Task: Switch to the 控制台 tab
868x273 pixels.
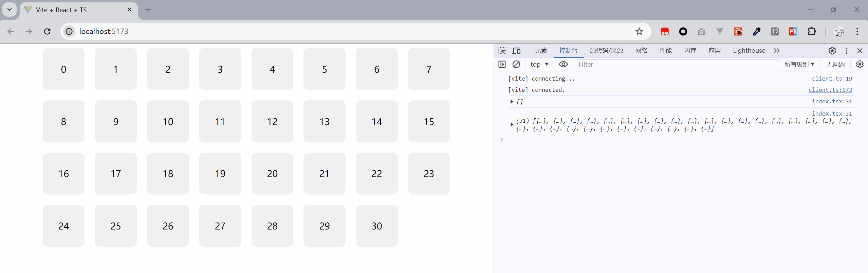Action: tap(569, 51)
